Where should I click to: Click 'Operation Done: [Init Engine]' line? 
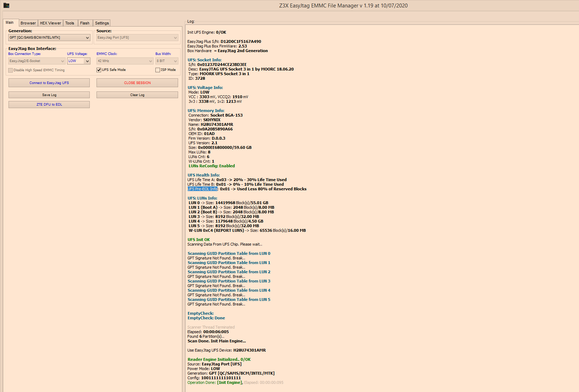pos(236,382)
